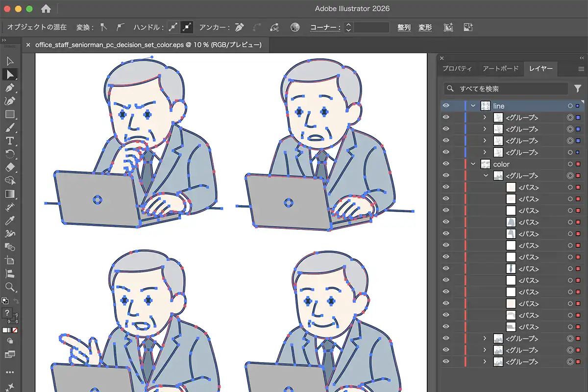The width and height of the screenshot is (588, 392).
Task: Select the Direct Selection tool
Action: [x=10, y=74]
